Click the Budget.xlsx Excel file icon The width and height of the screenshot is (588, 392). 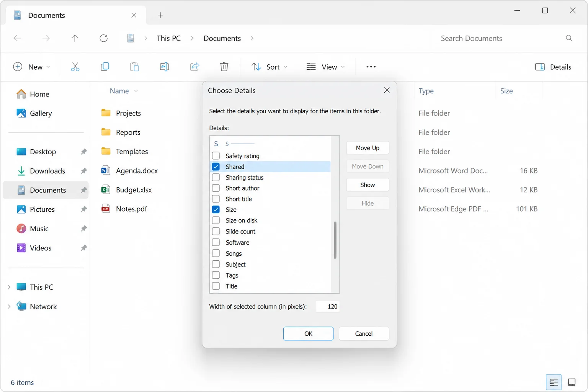pos(106,189)
